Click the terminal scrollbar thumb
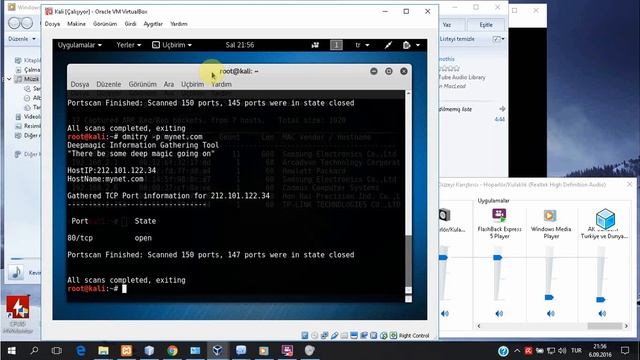This screenshot has width=640, height=360. click(x=408, y=260)
